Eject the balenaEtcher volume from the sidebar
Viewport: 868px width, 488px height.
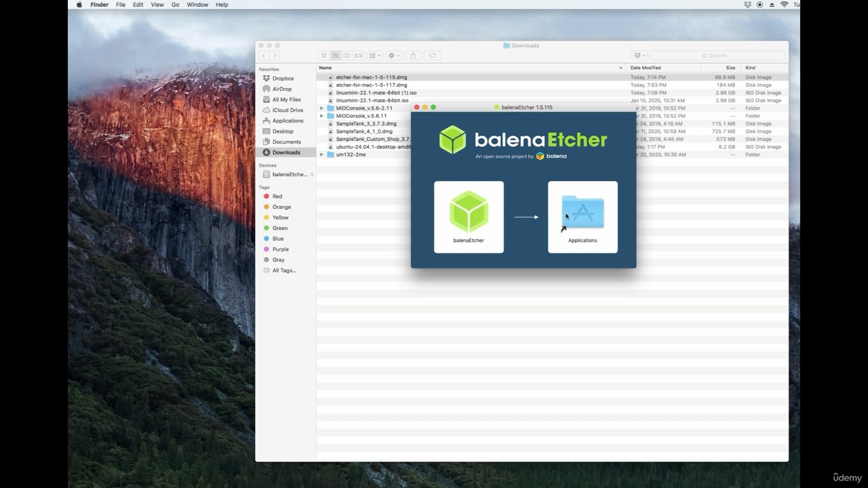pyautogui.click(x=312, y=174)
